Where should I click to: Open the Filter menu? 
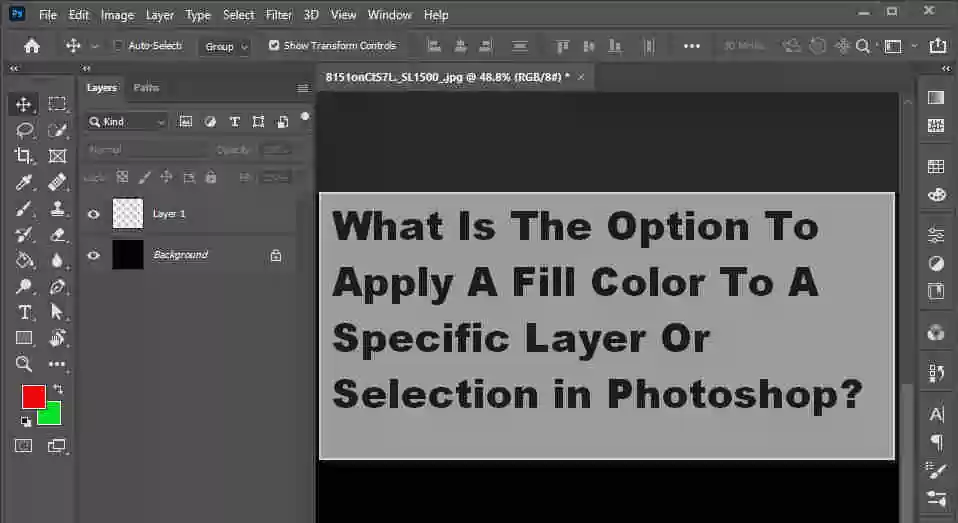tap(279, 15)
